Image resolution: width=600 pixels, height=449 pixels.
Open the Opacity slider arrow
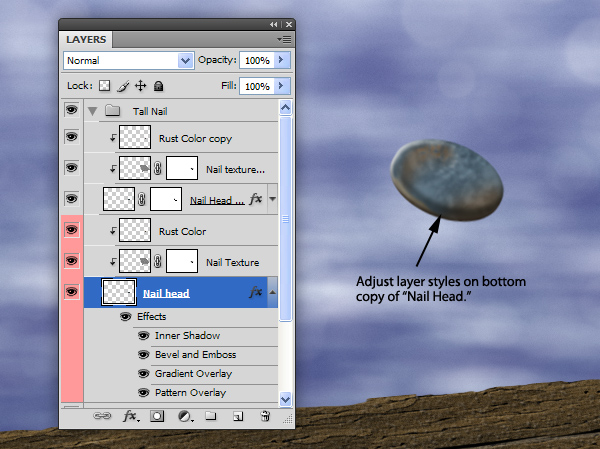click(x=282, y=60)
